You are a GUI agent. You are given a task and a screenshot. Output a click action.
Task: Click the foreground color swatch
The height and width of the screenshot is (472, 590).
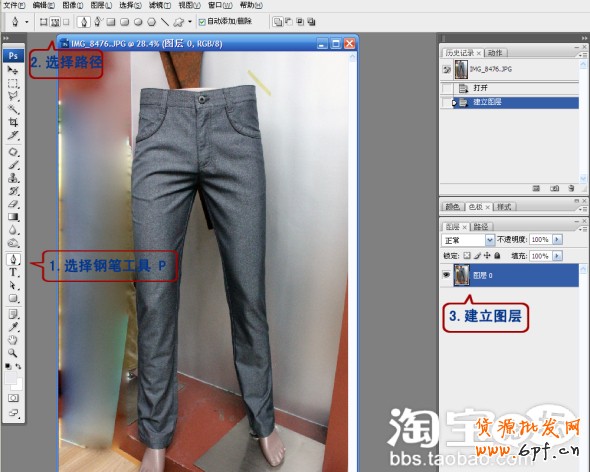click(11, 378)
